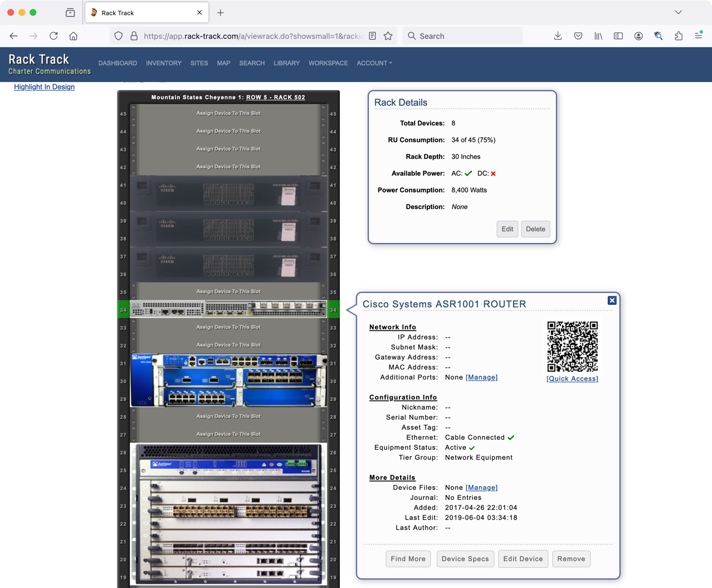Delete this rack
The width and height of the screenshot is (712, 588).
click(x=535, y=229)
